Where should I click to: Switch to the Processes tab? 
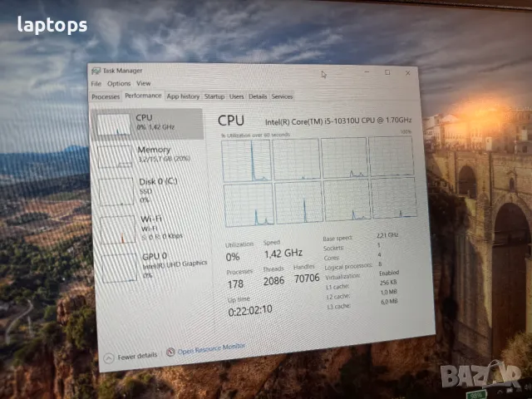tap(106, 96)
